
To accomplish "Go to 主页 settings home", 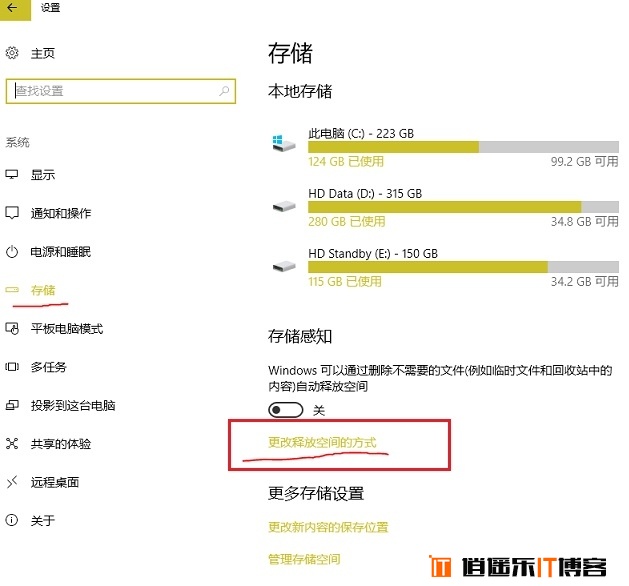I will [43, 53].
